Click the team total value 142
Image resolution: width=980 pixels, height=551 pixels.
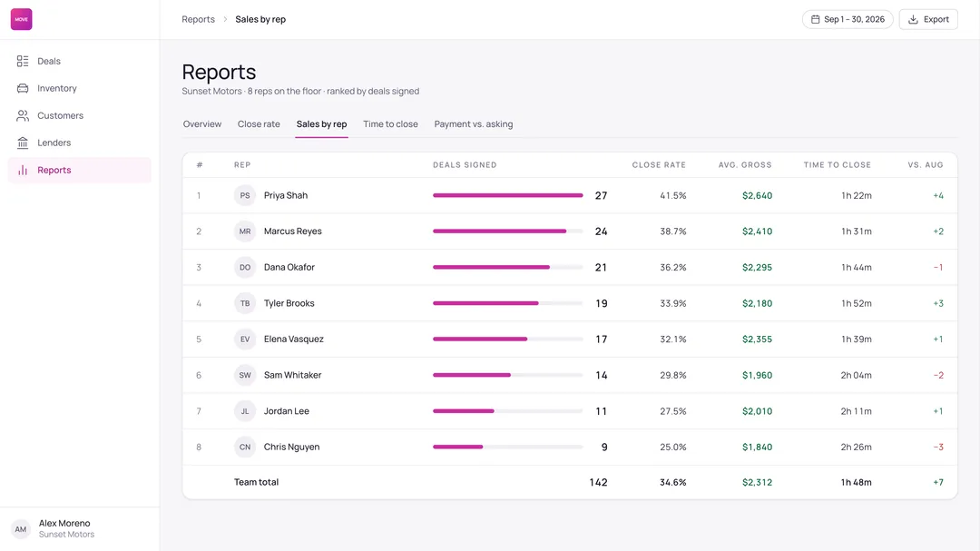point(598,482)
